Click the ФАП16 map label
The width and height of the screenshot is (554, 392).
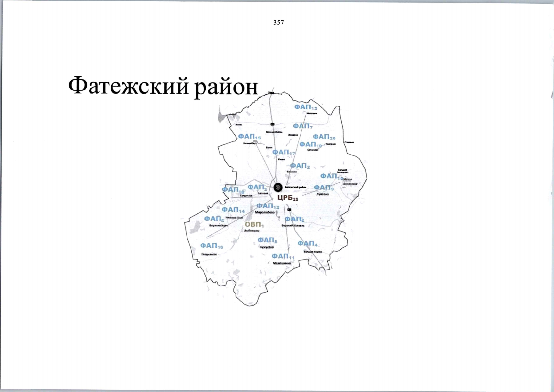point(211,246)
